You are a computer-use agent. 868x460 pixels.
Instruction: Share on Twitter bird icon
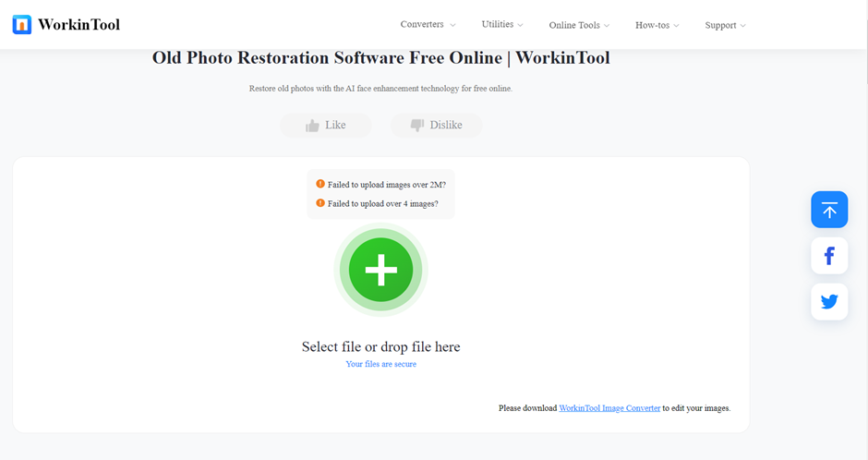829,302
